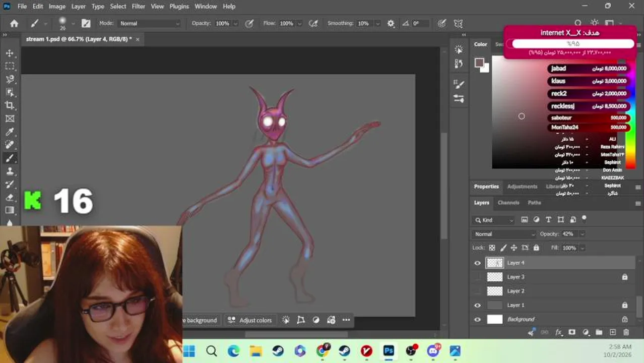Image resolution: width=644 pixels, height=363 pixels.
Task: Select the Lasso tool
Action: click(10, 79)
